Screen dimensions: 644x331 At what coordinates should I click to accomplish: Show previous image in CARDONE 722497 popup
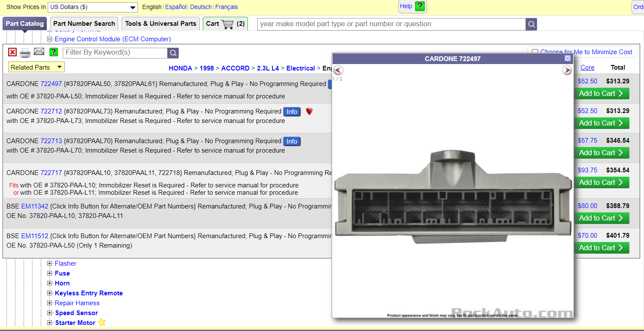pos(339,70)
